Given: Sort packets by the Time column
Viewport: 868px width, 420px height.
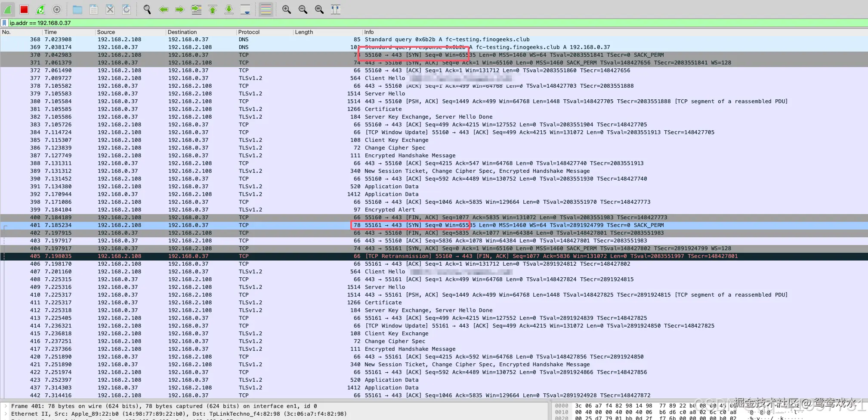Looking at the screenshot, I should pyautogui.click(x=69, y=32).
